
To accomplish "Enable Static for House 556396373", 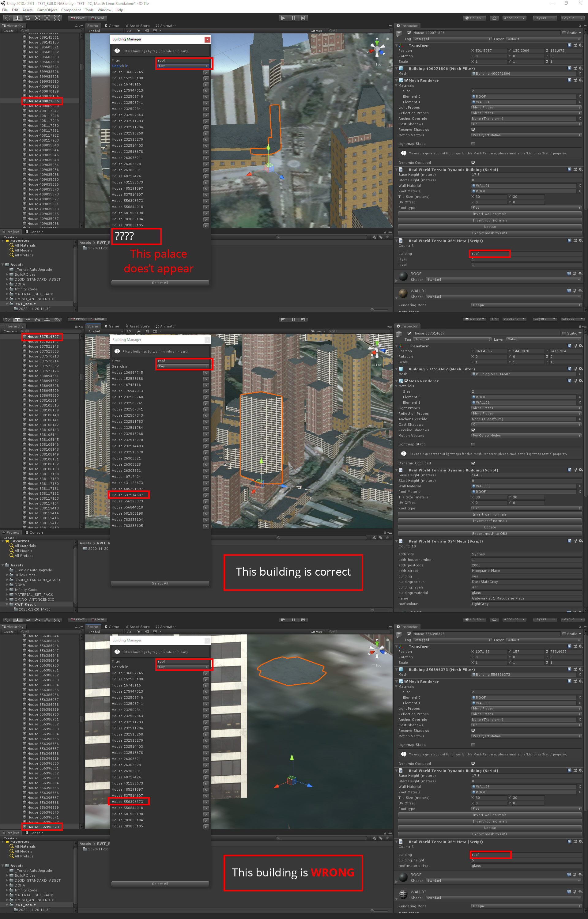I will click(x=564, y=634).
